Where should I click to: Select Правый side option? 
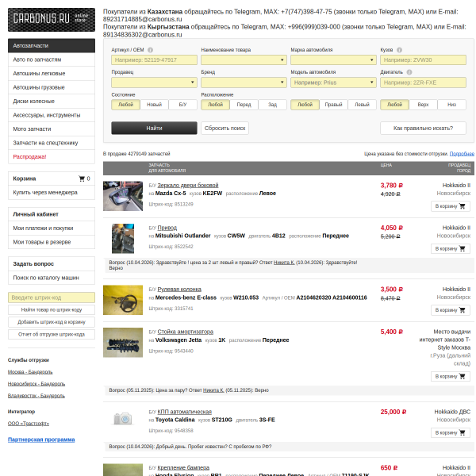pyautogui.click(x=333, y=105)
